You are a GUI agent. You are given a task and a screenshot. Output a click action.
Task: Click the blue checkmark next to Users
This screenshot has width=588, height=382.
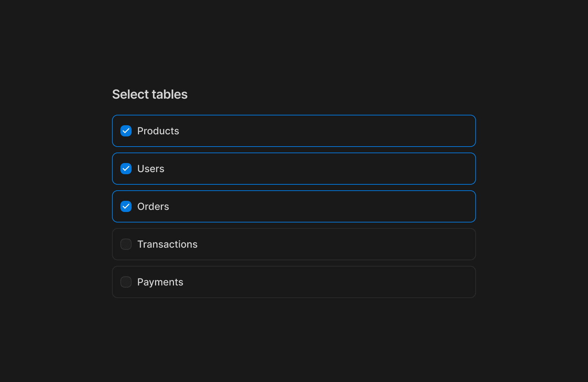tap(126, 169)
